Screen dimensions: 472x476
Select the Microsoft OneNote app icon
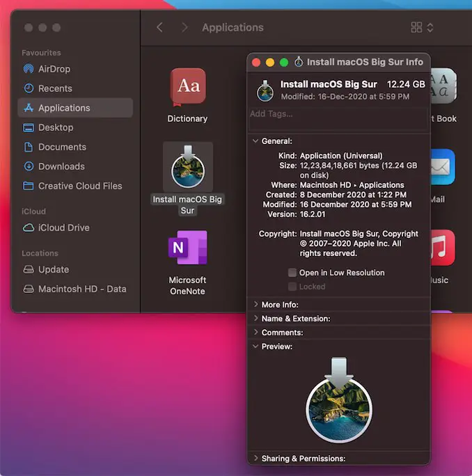point(188,248)
